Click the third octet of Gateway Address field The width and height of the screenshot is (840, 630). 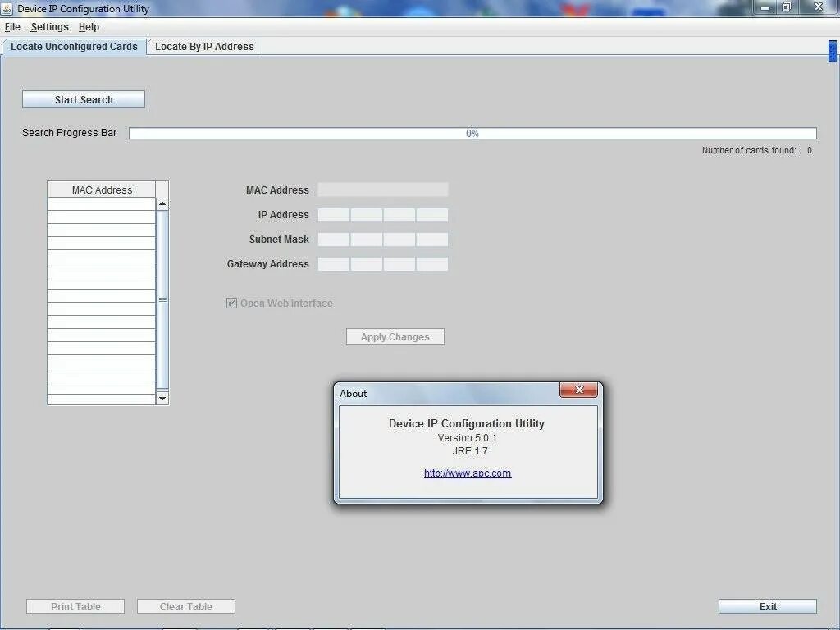[x=399, y=264]
